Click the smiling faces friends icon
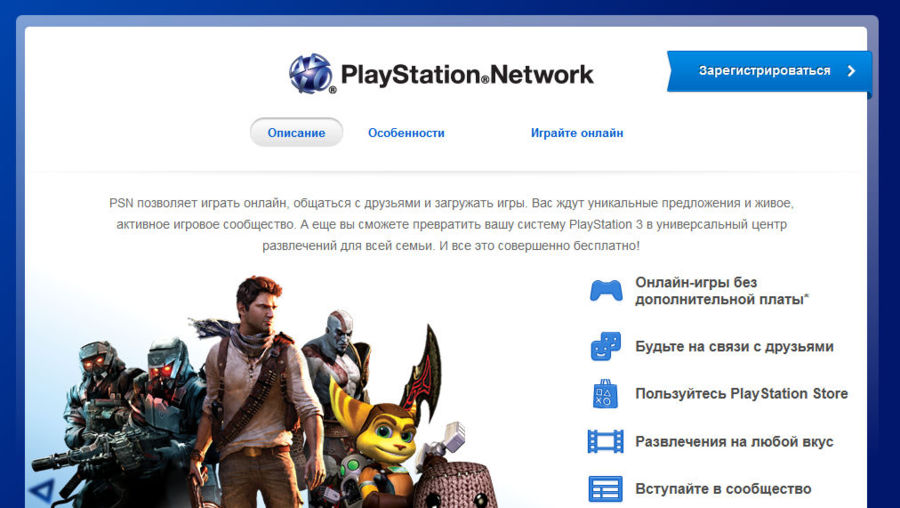Viewport: 900px width, 508px height. click(606, 346)
